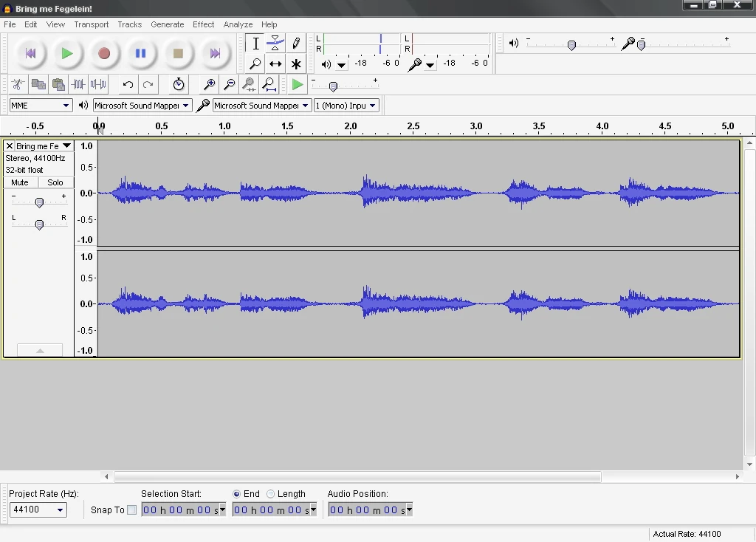Open the recording device dropdown
756x542 pixels.
[260, 105]
